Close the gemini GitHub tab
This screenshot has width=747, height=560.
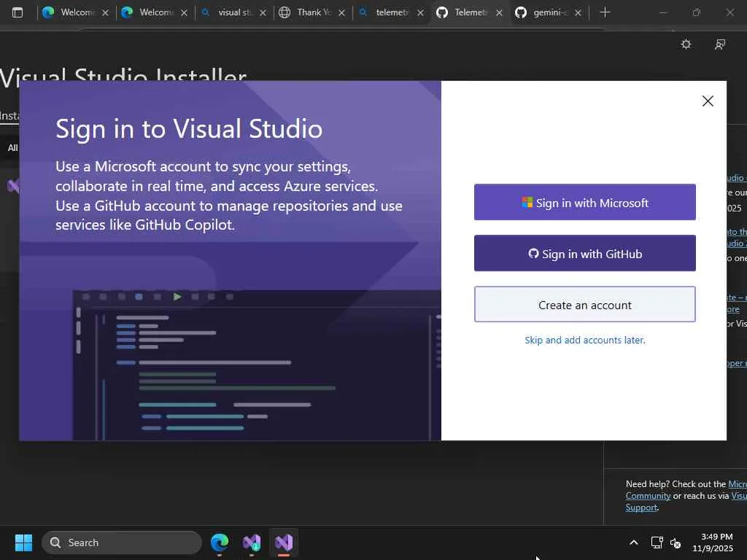point(578,13)
